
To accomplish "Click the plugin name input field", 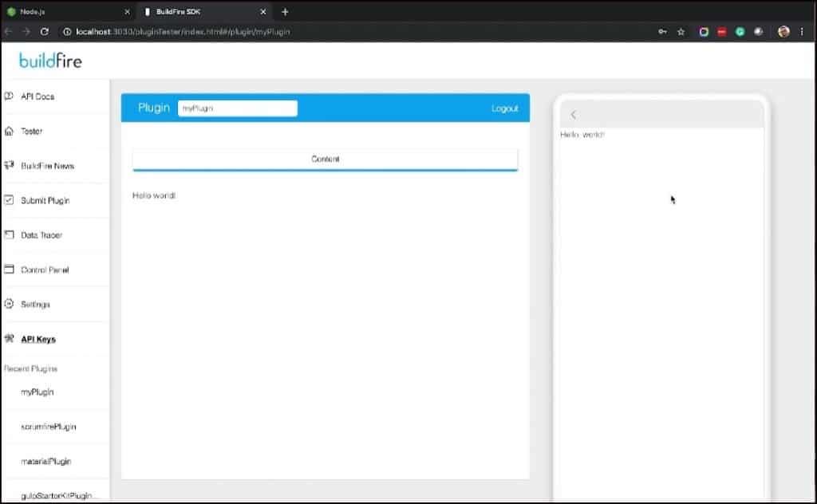I will [237, 108].
